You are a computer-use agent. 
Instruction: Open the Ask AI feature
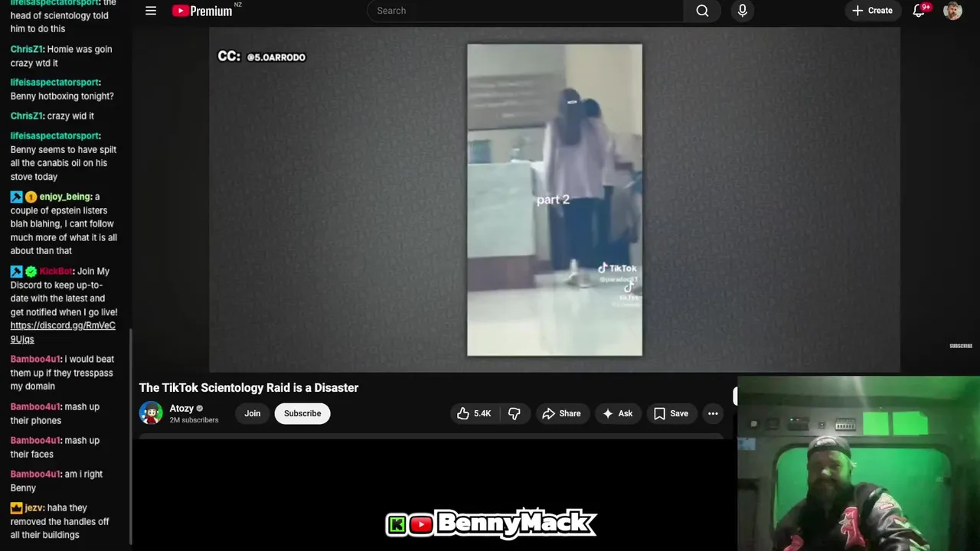click(x=617, y=413)
